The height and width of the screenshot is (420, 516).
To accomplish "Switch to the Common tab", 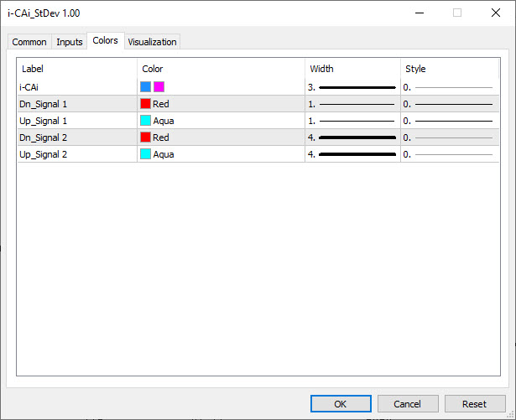I will 29,42.
